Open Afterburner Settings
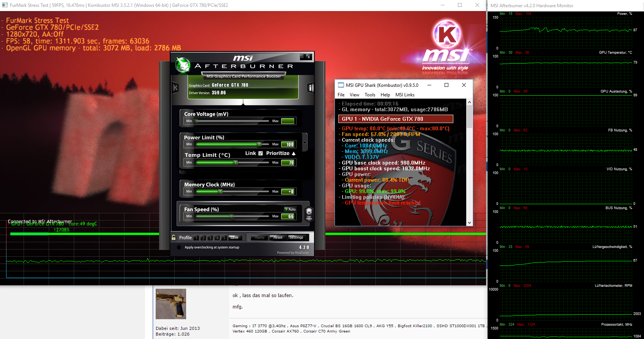The width and height of the screenshot is (644, 339). tap(296, 238)
